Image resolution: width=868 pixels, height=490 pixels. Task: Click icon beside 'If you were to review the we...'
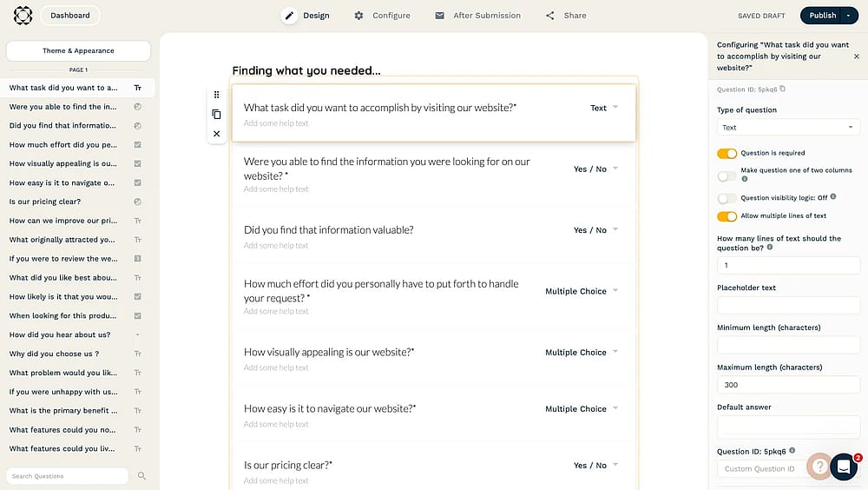tap(137, 258)
